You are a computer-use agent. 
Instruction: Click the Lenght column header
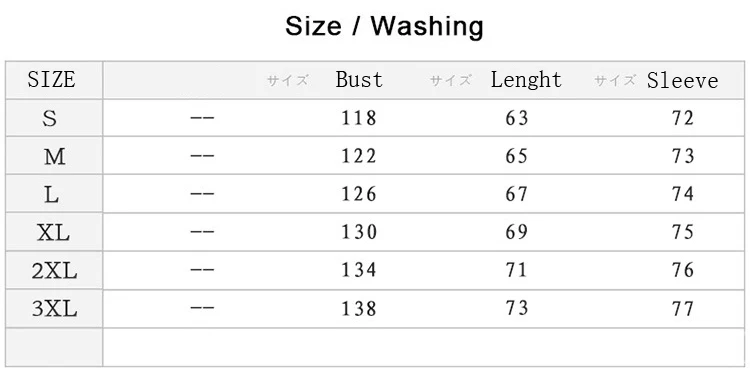[526, 80]
